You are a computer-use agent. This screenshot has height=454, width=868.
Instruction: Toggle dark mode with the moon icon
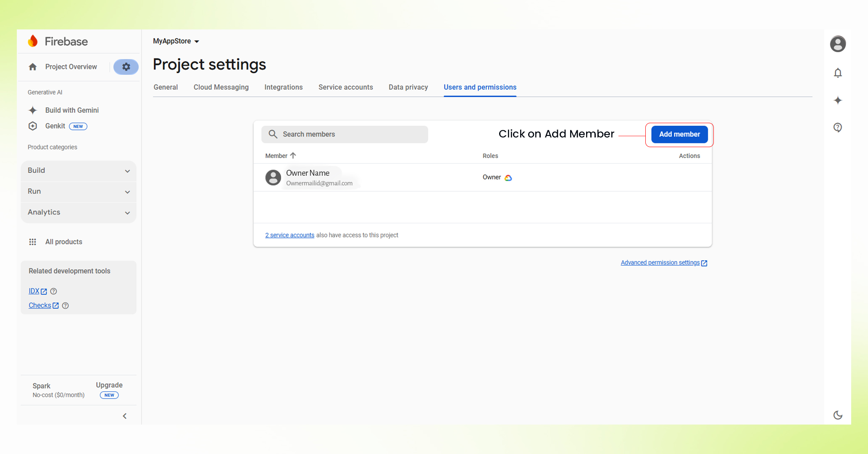click(x=838, y=415)
